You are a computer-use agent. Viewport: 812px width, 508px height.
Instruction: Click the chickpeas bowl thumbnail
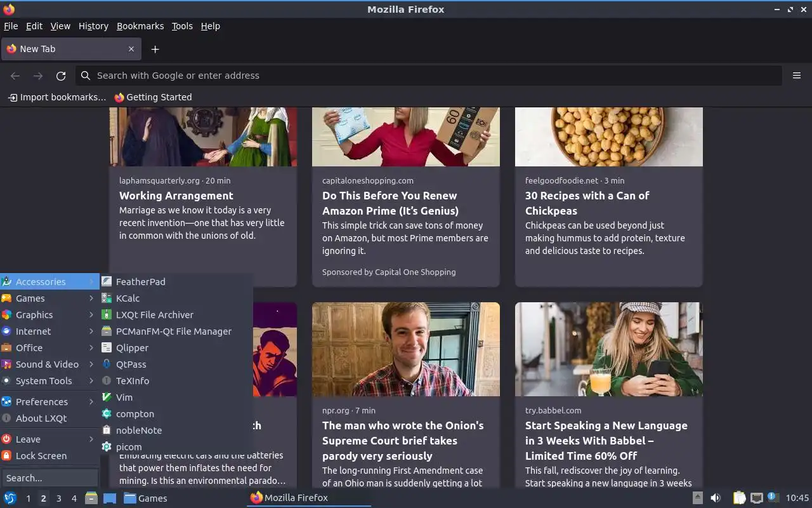(x=609, y=137)
